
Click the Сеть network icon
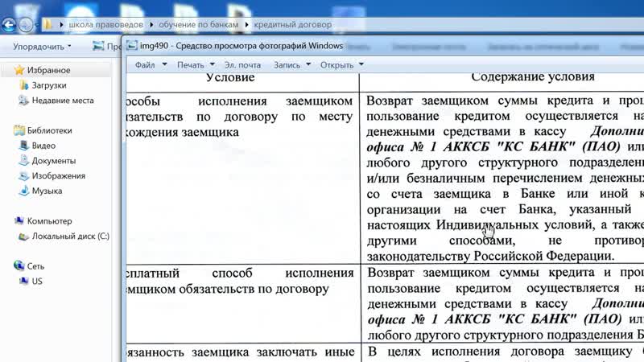19,266
